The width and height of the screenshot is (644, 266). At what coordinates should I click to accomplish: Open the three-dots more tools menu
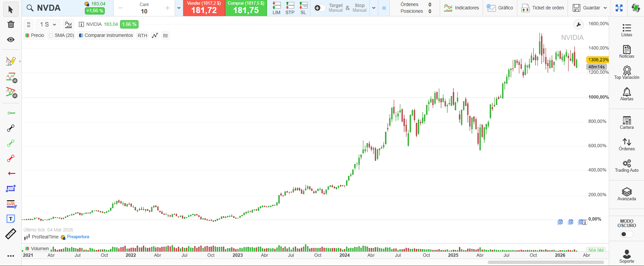11,256
